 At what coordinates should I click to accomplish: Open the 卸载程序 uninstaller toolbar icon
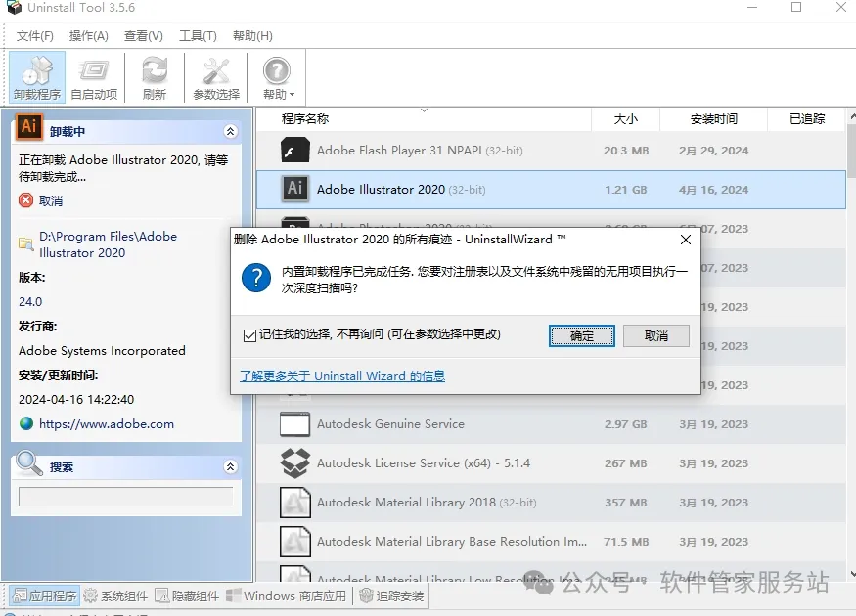coord(37,77)
